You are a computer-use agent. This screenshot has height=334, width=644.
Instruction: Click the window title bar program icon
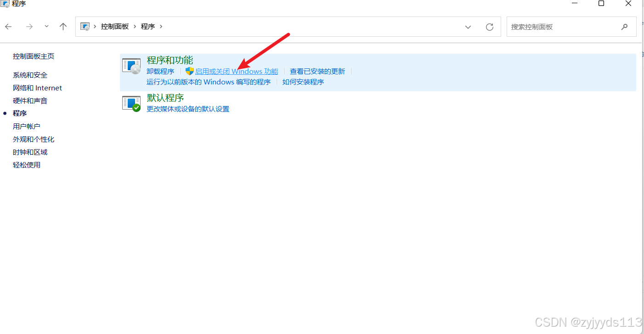5,4
